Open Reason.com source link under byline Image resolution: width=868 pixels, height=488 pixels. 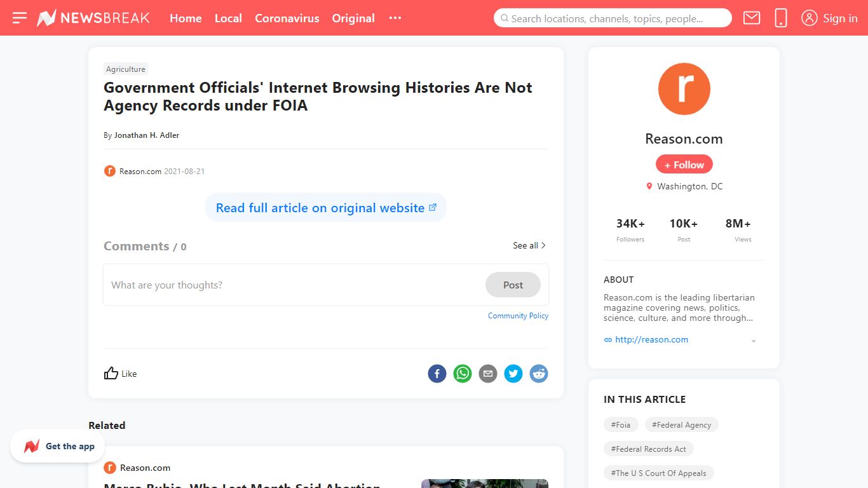[x=140, y=172]
